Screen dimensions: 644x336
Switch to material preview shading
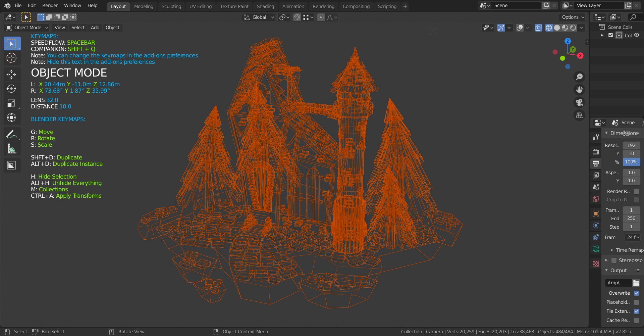[565, 28]
